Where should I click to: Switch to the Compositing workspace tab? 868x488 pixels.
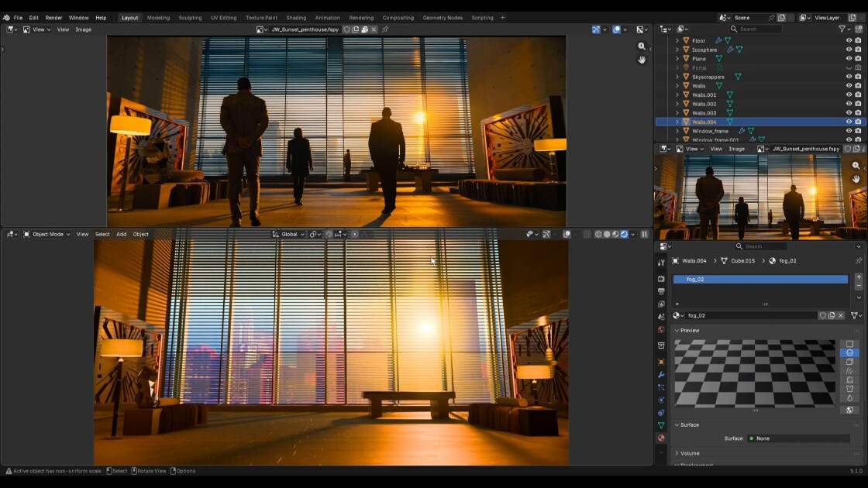point(398,18)
